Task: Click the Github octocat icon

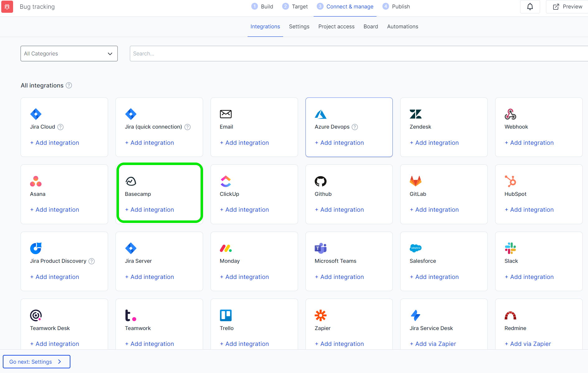Action: coord(321,181)
